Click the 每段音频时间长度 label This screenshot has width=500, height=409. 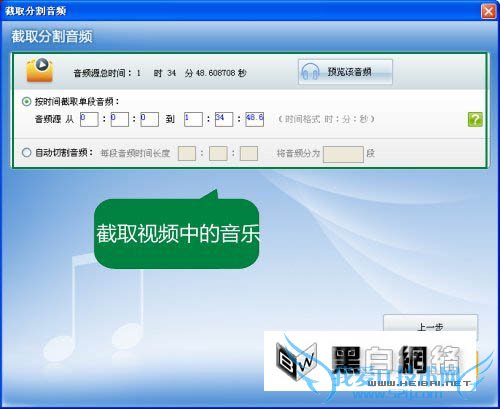[135, 153]
